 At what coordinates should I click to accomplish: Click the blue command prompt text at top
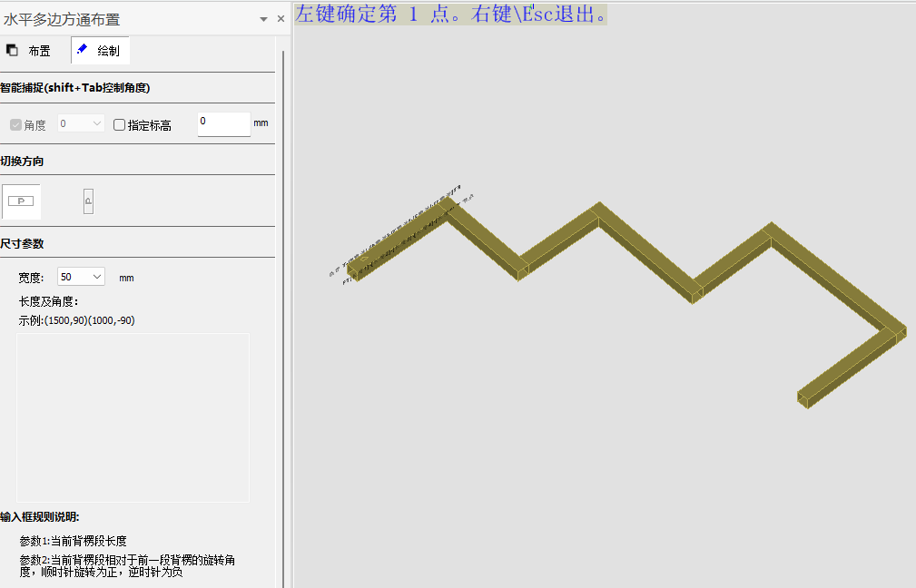pos(451,15)
